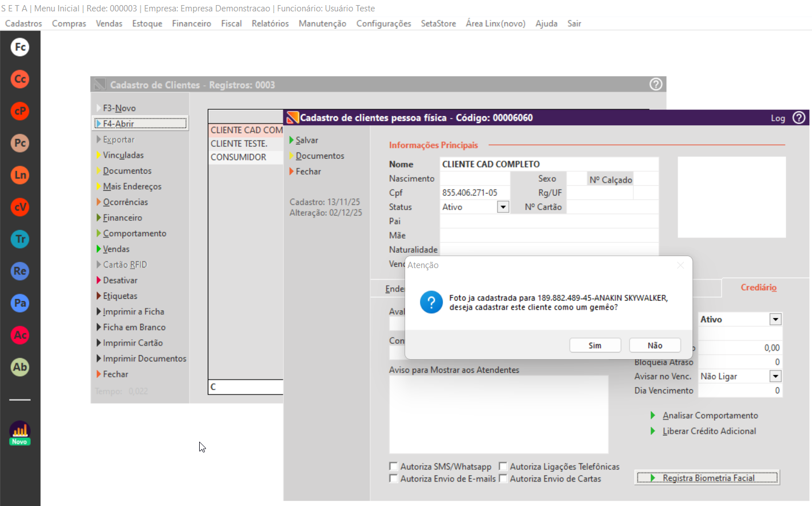
Task: Click the Aviso para Mostrar aos Atendentes text area
Action: point(498,414)
